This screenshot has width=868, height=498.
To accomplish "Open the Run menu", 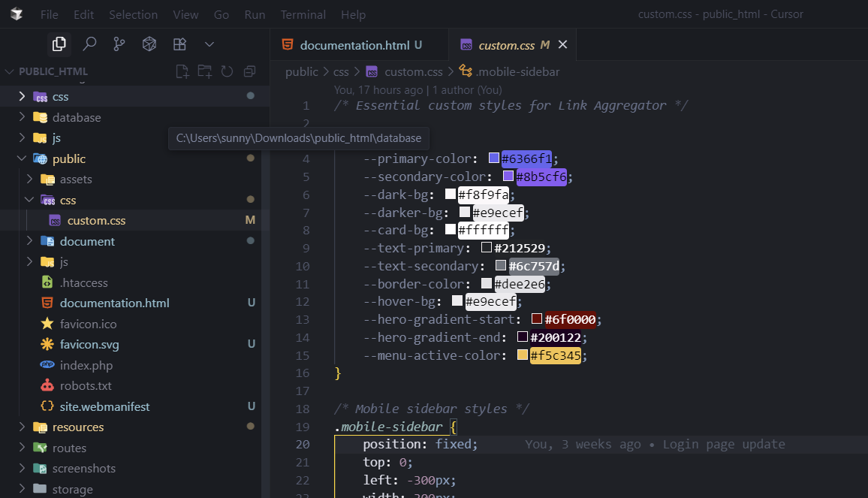I will tap(255, 14).
